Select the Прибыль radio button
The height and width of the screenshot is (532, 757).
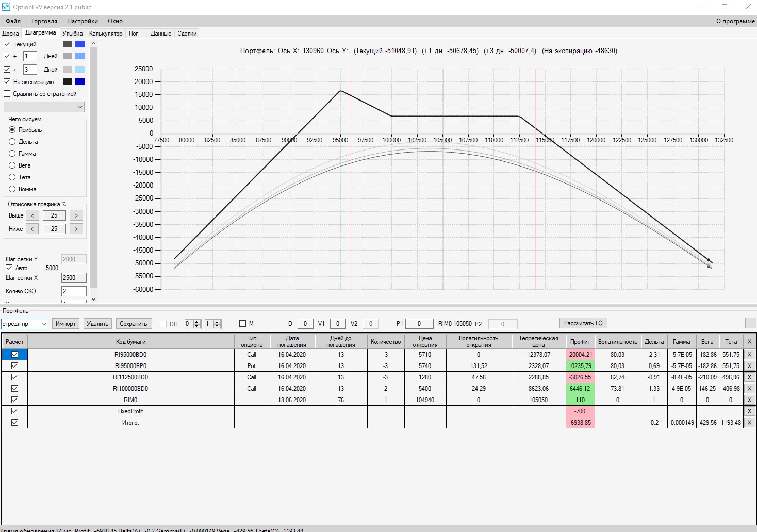(12, 130)
